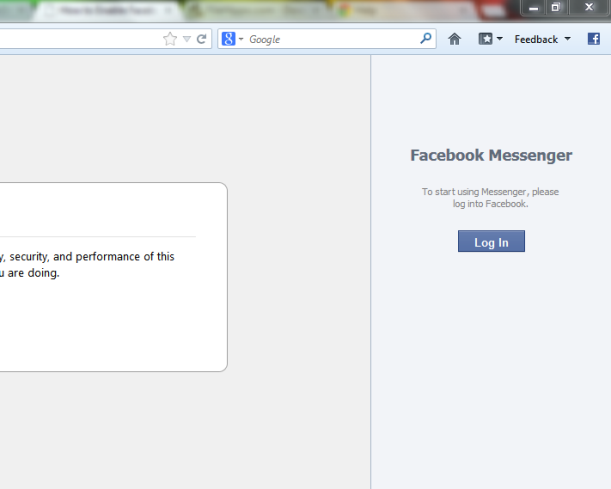Screen dimensions: 611x489
Task: Close the browser window
Action: coord(589,7)
